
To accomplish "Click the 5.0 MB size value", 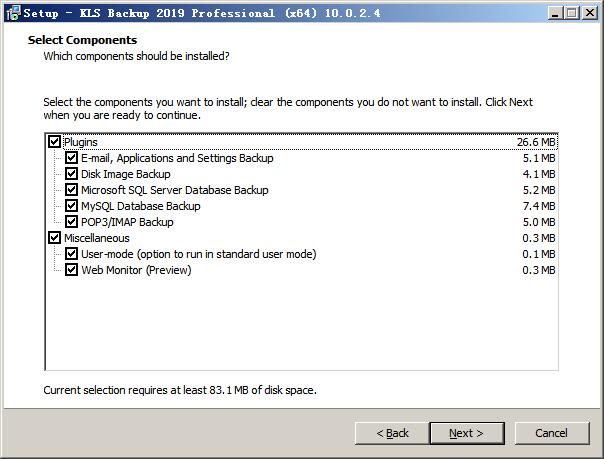I will (x=539, y=222).
